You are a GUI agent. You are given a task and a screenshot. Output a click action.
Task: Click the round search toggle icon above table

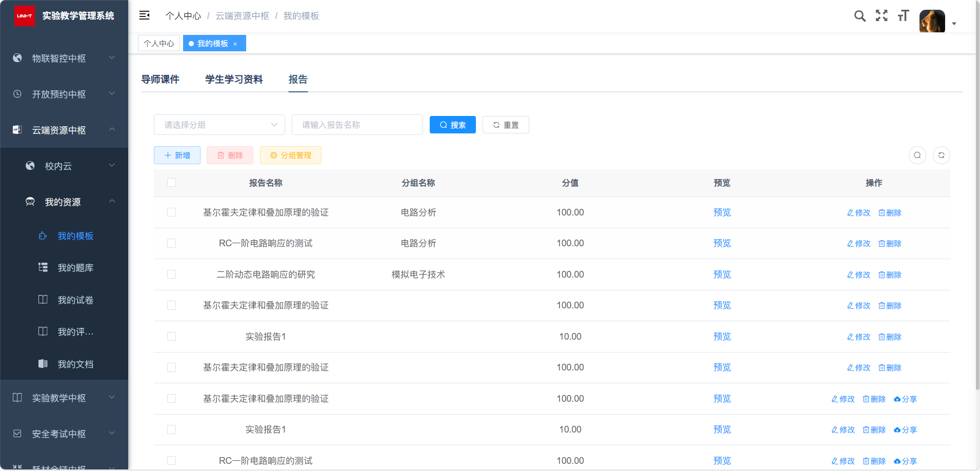click(917, 155)
